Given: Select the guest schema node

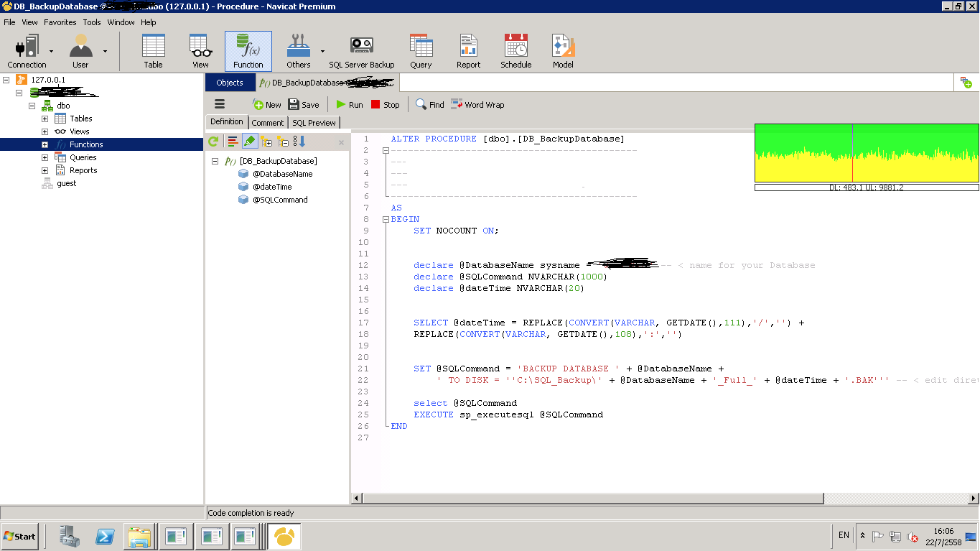Looking at the screenshot, I should 67,183.
